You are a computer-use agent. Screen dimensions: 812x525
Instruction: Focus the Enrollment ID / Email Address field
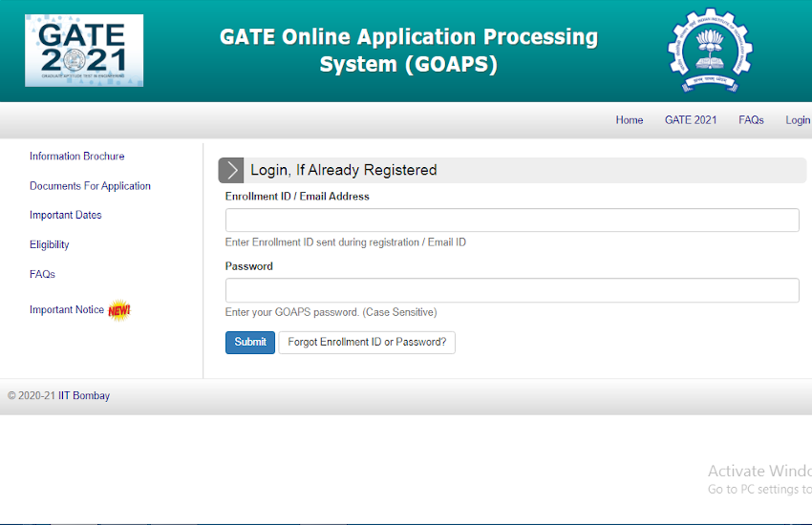coord(512,220)
